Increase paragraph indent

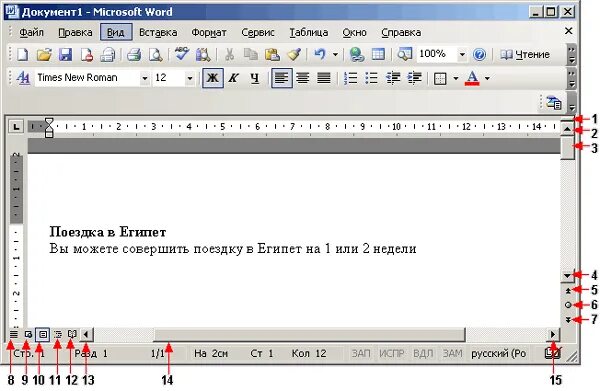(414, 78)
